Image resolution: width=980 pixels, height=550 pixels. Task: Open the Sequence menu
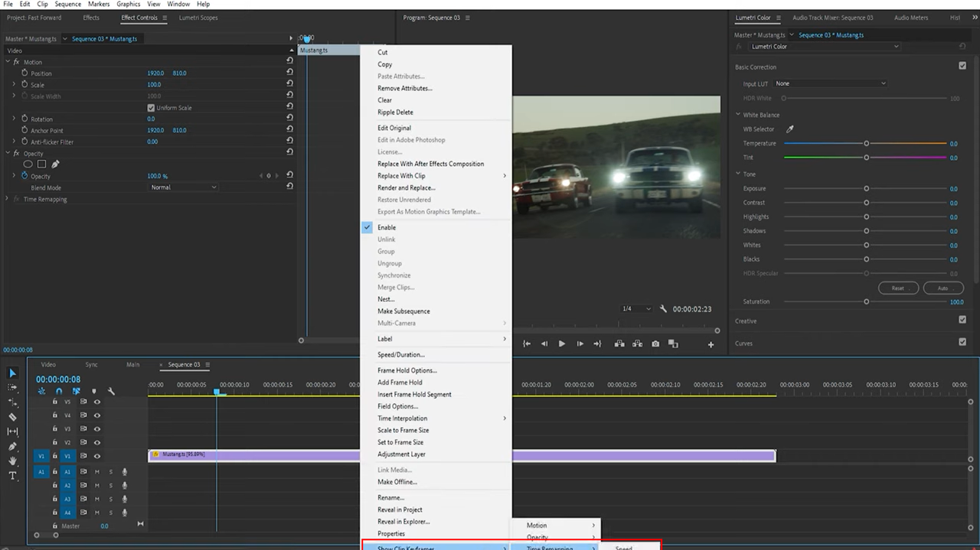click(x=68, y=4)
